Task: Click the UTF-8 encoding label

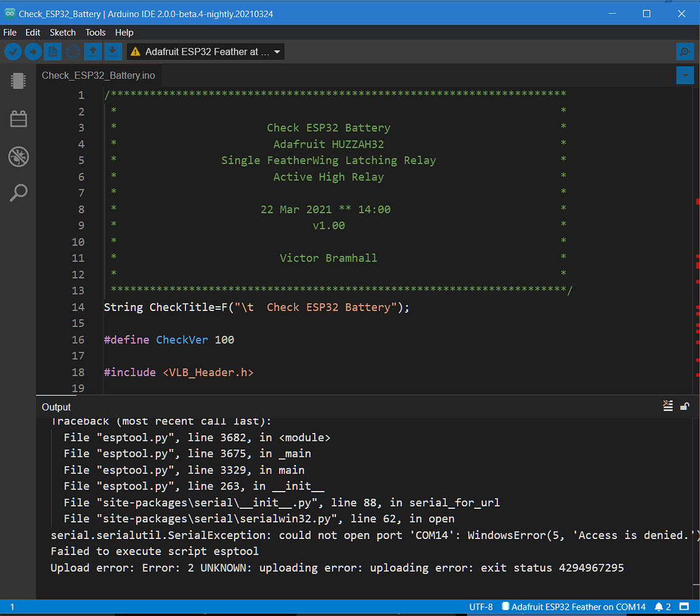Action: 481,607
